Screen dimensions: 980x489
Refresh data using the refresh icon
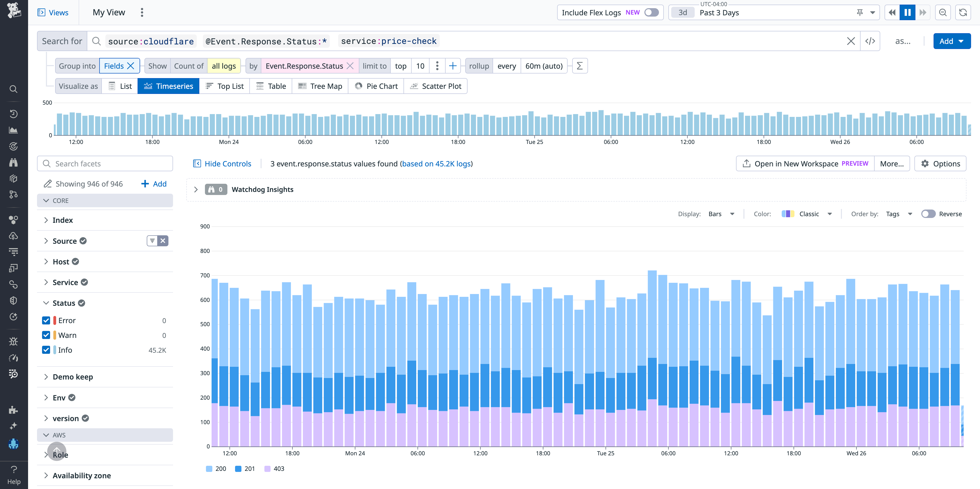click(963, 12)
